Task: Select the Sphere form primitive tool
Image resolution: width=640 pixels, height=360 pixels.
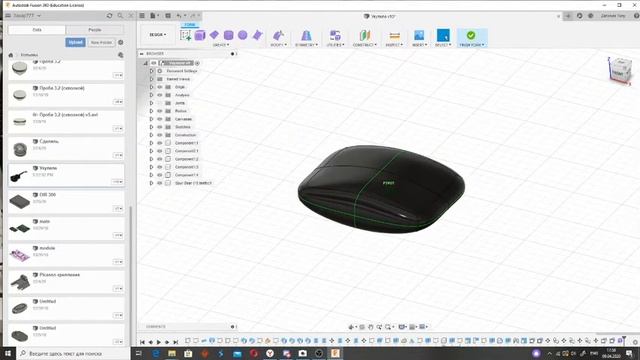Action: [x=242, y=35]
